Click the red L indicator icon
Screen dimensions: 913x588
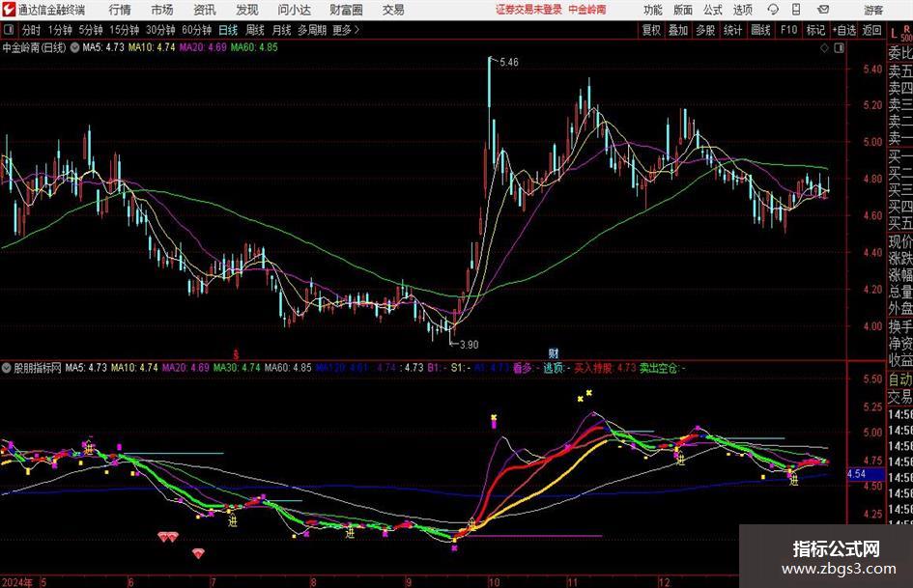point(894,34)
